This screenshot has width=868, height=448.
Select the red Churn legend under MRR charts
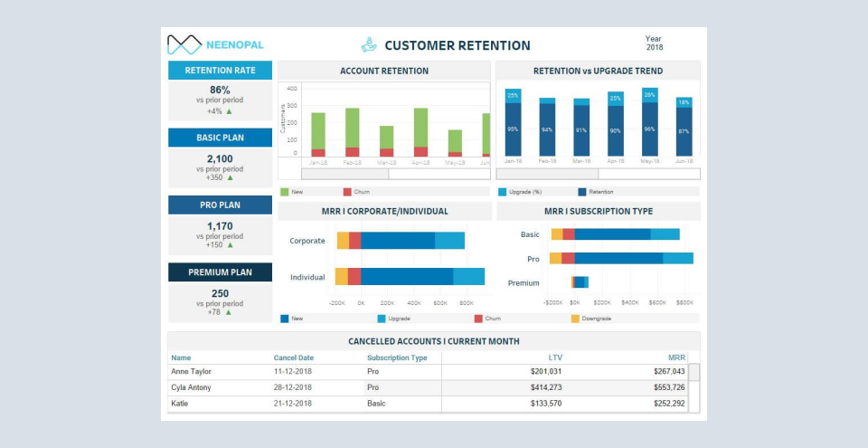(x=478, y=319)
